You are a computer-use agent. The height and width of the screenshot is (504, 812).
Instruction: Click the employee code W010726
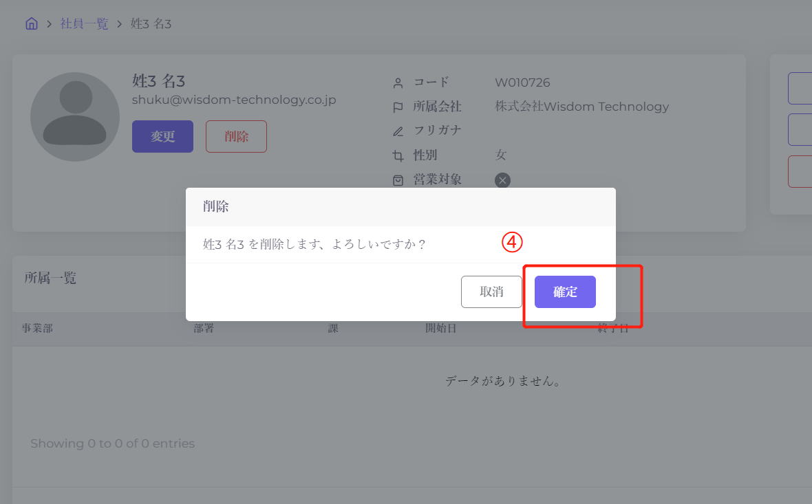522,83
